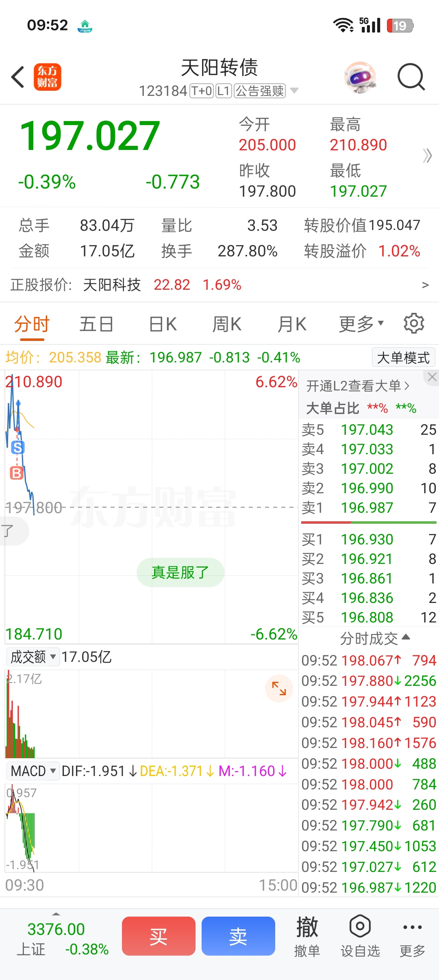Switch to 五日 tab
This screenshot has height=980, width=439.
point(96,324)
